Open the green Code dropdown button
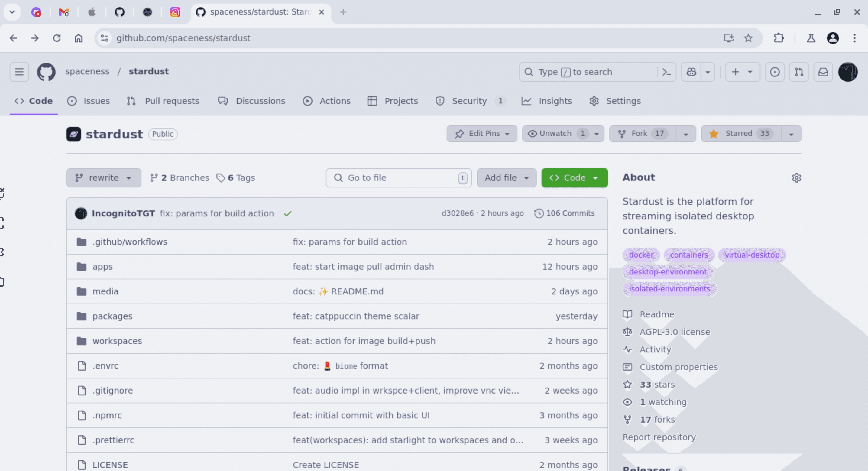Viewport: 868px width, 471px height. [x=575, y=178]
